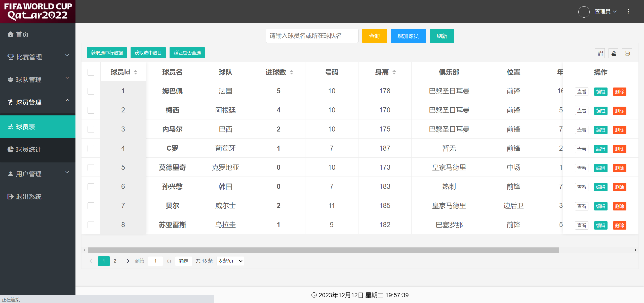Image resolution: width=644 pixels, height=303 pixels.
Task: Open the vertical dots menu in the header
Action: (628, 12)
